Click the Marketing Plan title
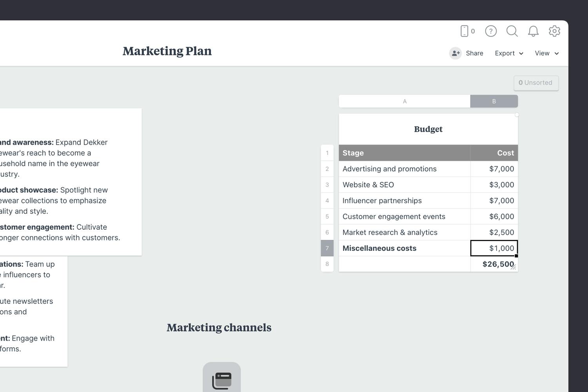 click(x=167, y=51)
